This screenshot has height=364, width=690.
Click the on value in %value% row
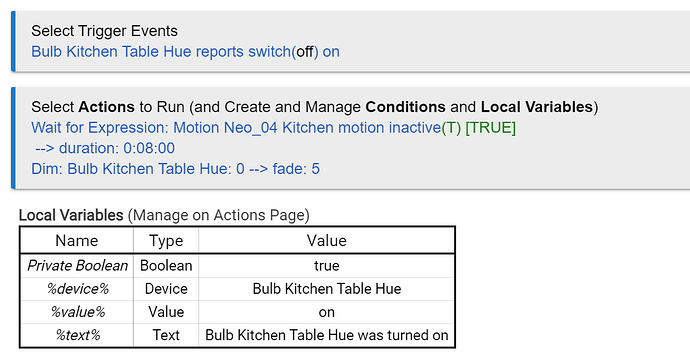click(x=327, y=312)
